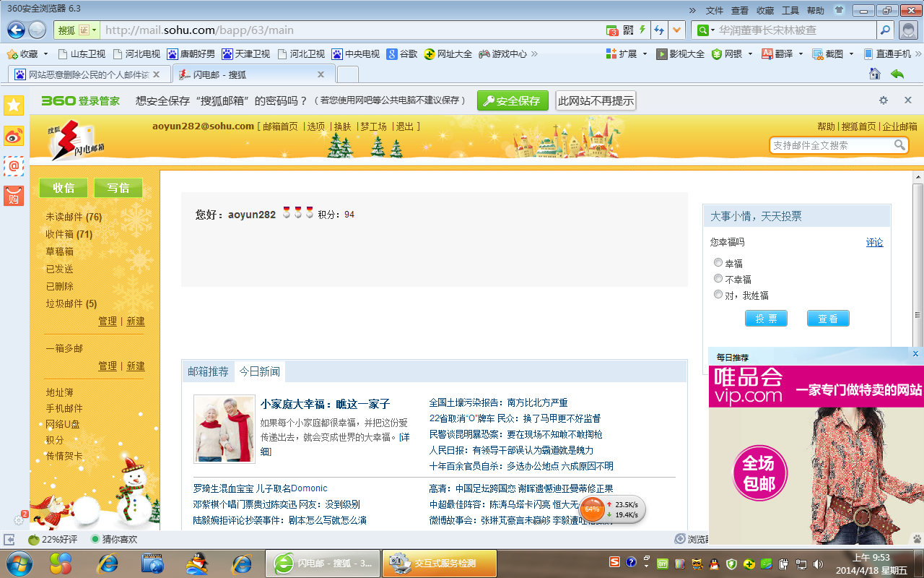Open the Weibo sidebar icon
Image resolution: width=924 pixels, height=578 pixels.
(x=14, y=136)
